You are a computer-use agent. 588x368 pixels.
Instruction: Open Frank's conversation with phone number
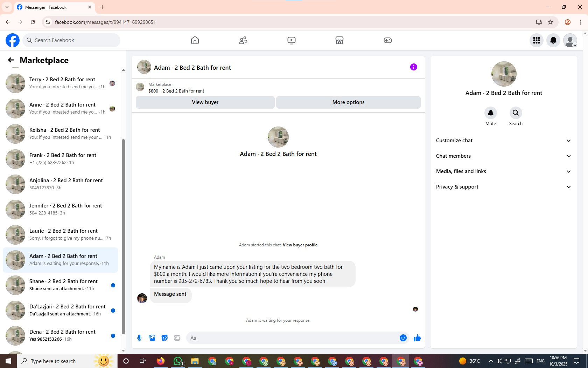(60, 159)
